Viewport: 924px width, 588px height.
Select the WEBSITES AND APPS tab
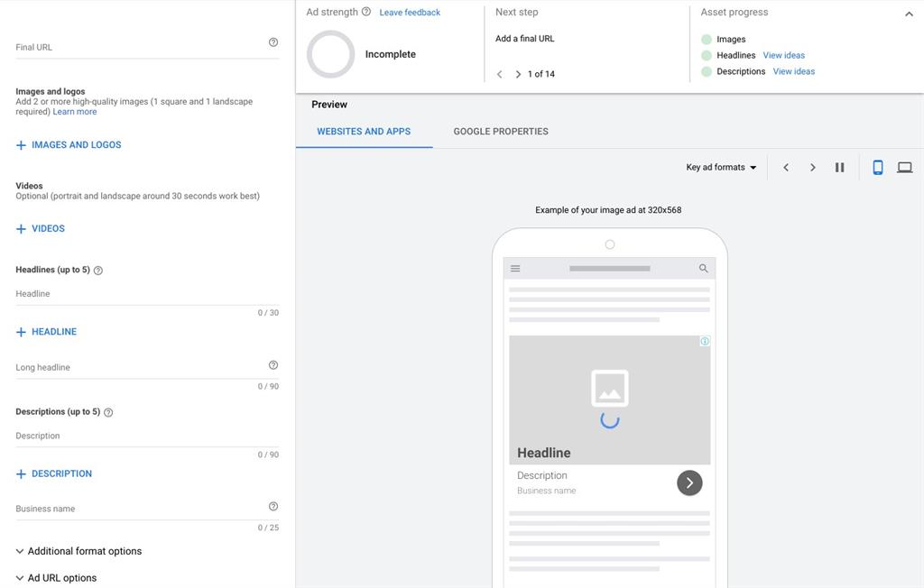pos(364,131)
